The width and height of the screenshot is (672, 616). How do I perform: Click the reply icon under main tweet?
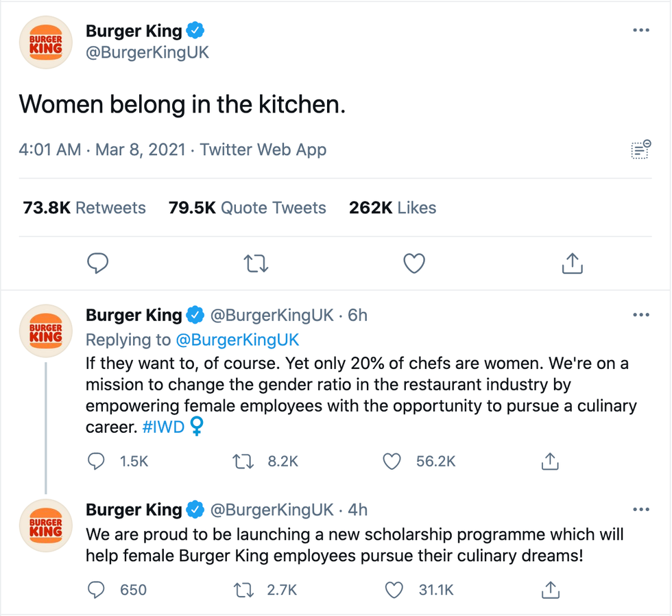(x=99, y=263)
